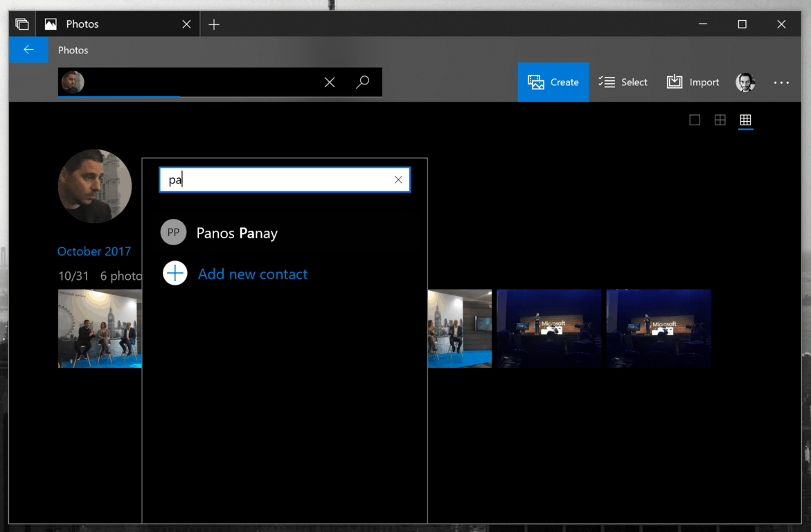Click the Photos breadcrumb title
This screenshot has width=811, height=532.
click(73, 50)
